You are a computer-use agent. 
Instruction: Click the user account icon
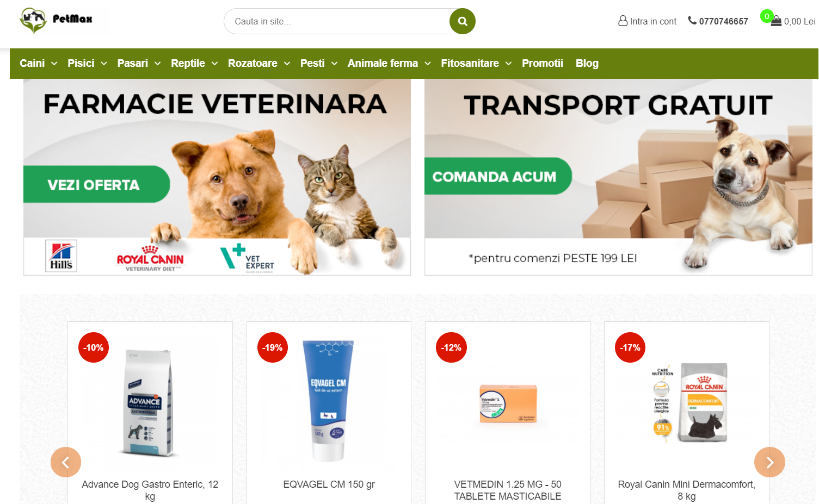pos(623,21)
